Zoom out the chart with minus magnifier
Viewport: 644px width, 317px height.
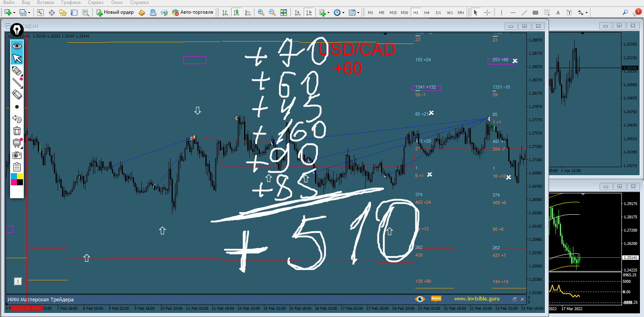[272, 12]
